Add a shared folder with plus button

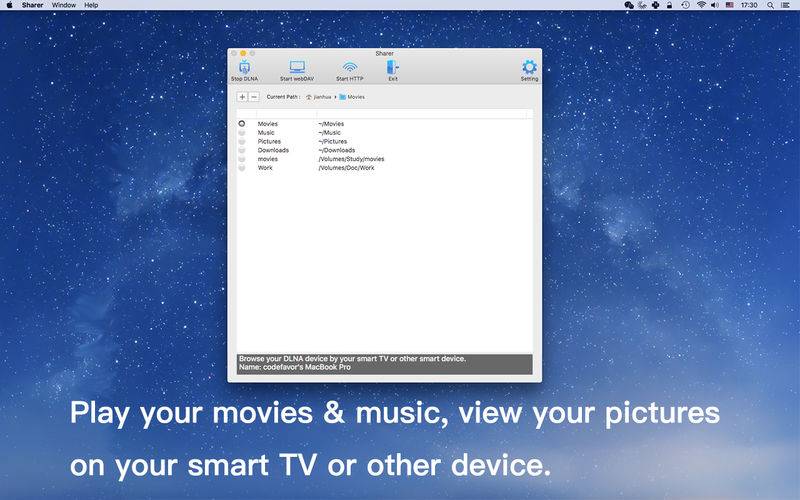(242, 97)
